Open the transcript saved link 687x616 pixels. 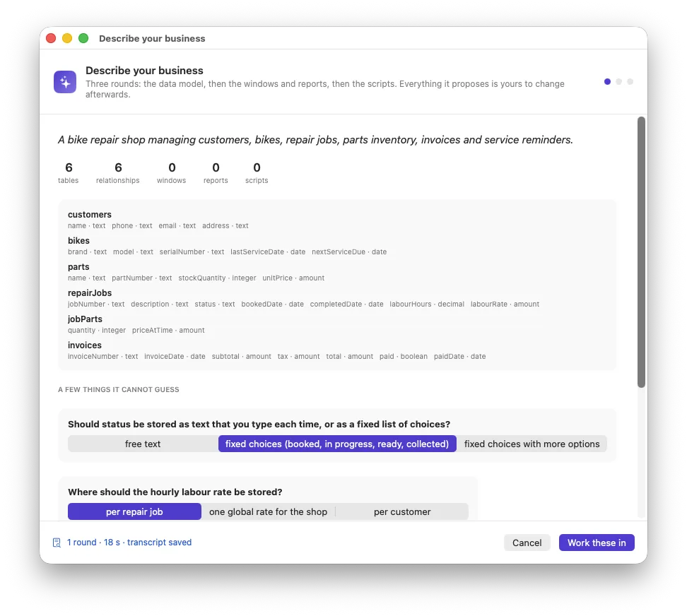pyautogui.click(x=129, y=543)
